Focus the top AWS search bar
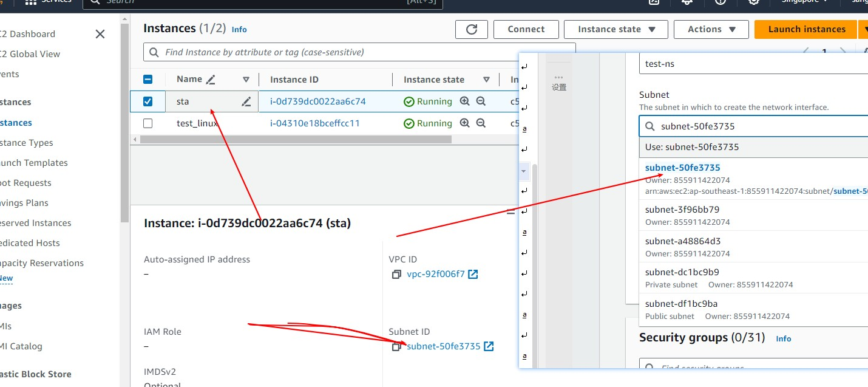 click(x=263, y=2)
